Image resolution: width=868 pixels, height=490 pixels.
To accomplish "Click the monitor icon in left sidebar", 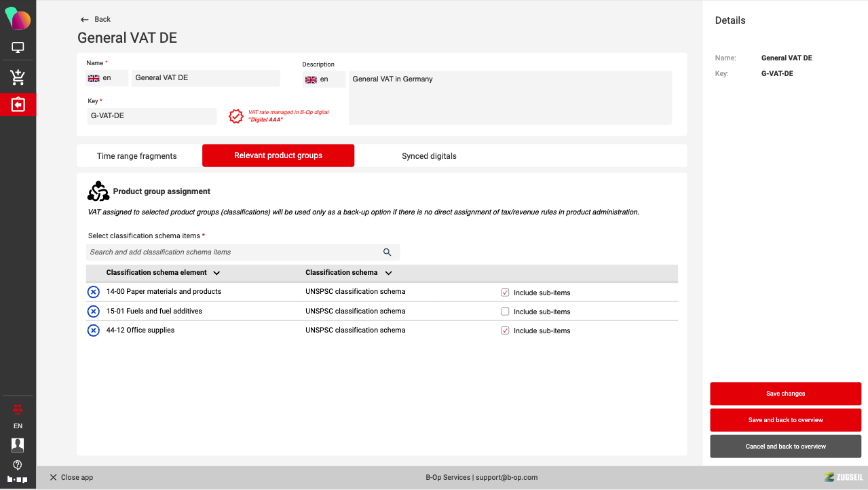I will click(18, 48).
